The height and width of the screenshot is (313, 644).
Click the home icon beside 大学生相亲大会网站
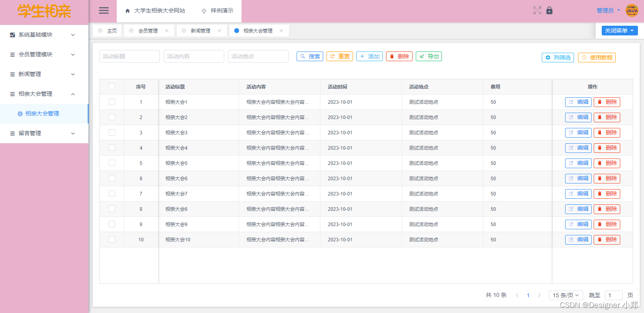(x=128, y=11)
